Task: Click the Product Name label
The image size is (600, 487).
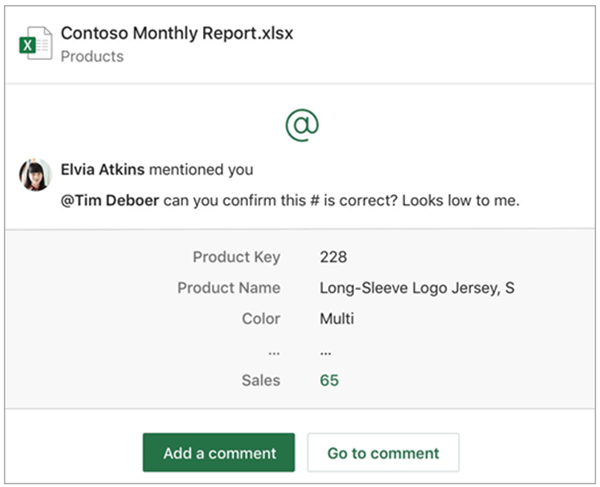Action: pos(229,288)
